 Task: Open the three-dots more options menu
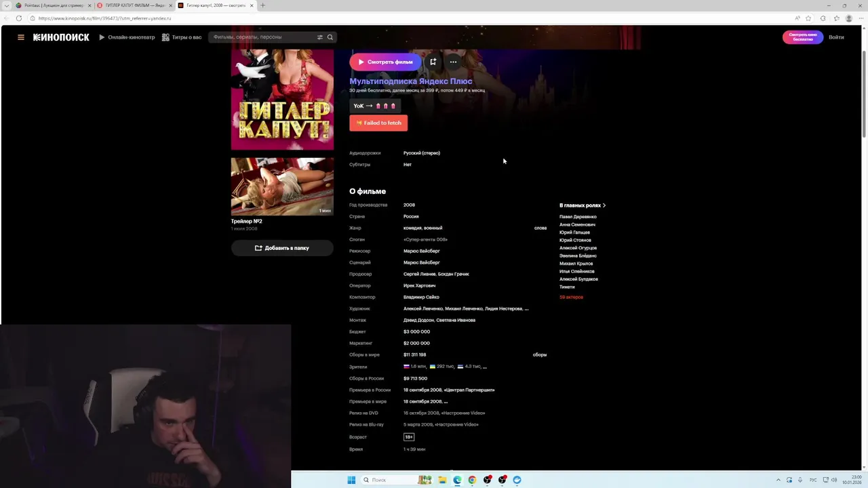tap(453, 62)
